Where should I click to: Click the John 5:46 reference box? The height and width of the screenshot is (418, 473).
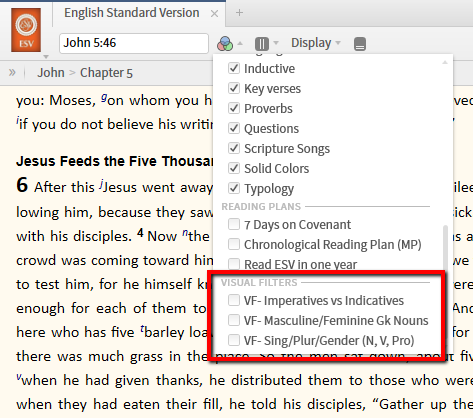(134, 43)
